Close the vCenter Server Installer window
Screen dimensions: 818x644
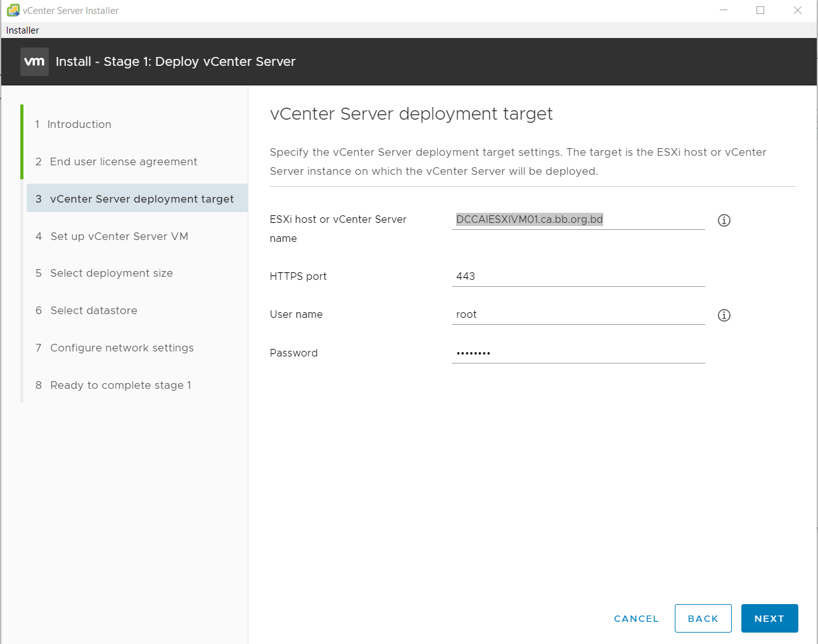pyautogui.click(x=798, y=10)
